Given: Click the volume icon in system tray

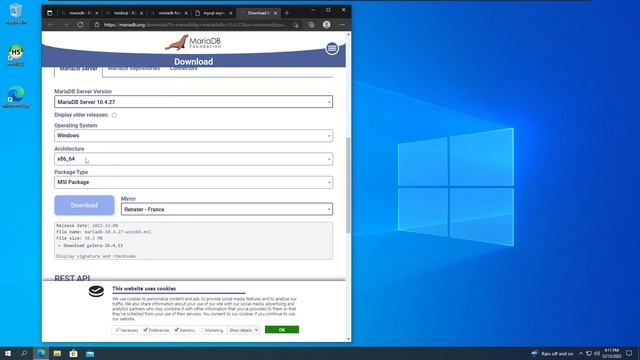Looking at the screenshot, I should [597, 353].
